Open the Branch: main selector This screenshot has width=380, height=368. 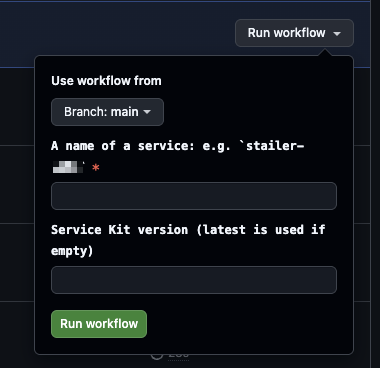pyautogui.click(x=107, y=112)
